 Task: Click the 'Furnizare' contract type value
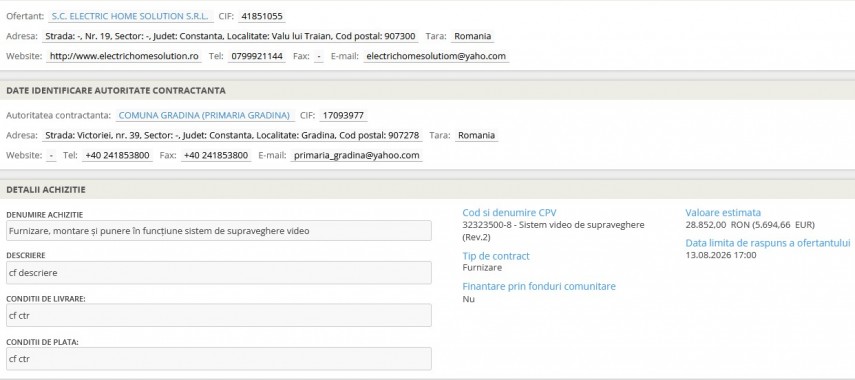[482, 268]
